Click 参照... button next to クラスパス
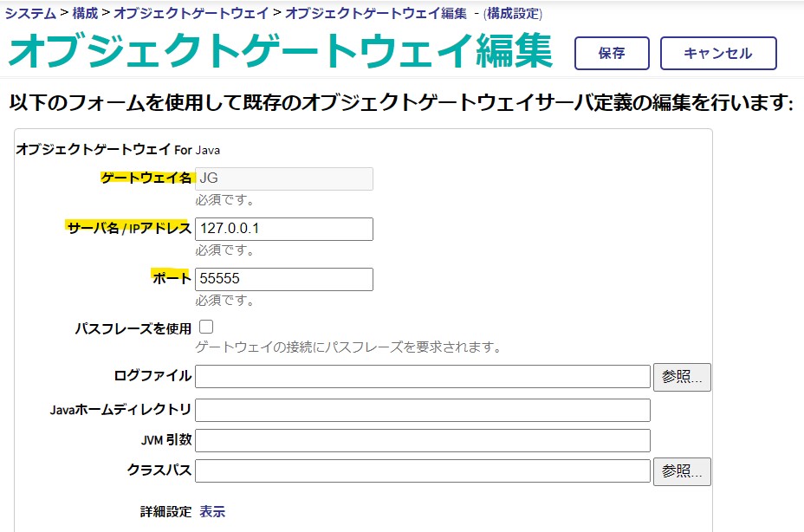 tap(682, 471)
